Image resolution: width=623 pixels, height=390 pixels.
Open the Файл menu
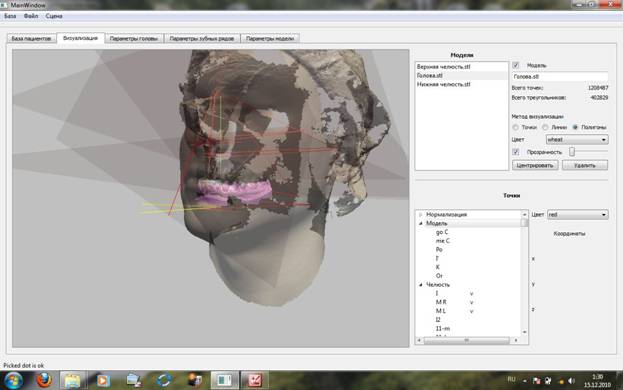tap(31, 16)
